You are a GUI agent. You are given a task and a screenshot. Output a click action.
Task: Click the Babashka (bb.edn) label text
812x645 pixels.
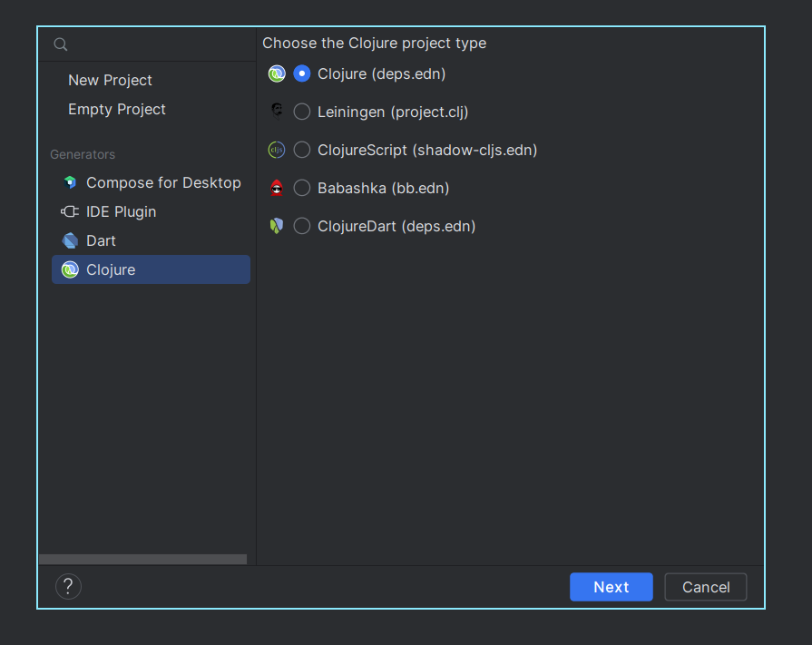click(383, 188)
